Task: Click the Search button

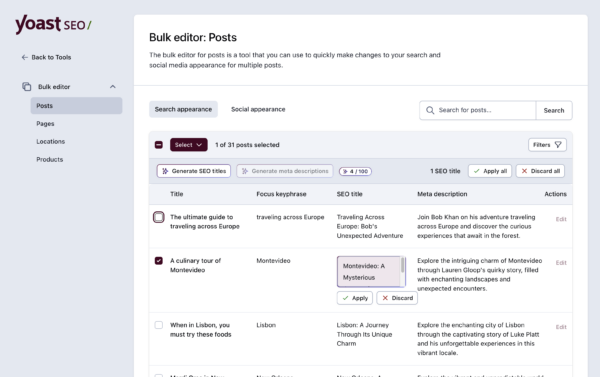Action: coord(554,111)
